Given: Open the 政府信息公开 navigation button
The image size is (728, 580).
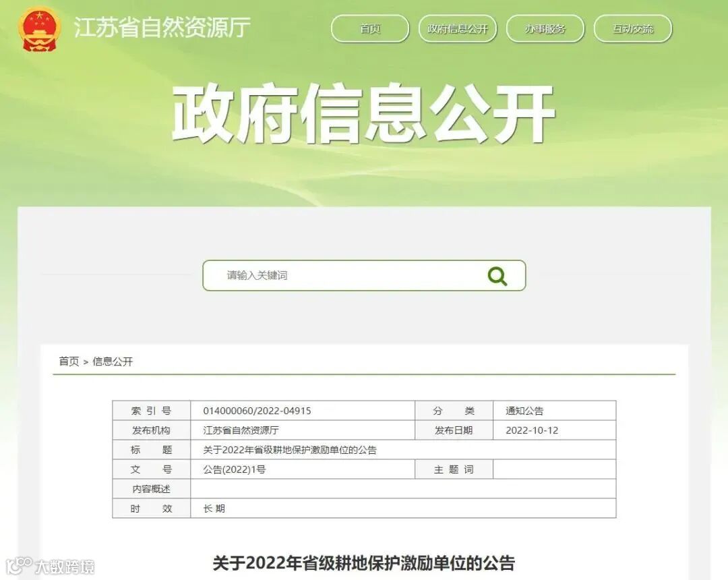Looking at the screenshot, I should click(x=457, y=29).
